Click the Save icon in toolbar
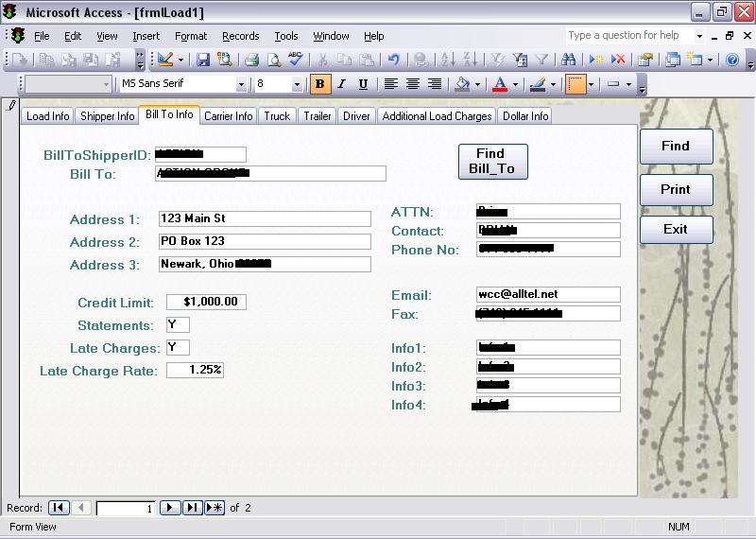Screen dimensions: 756x539 click(x=202, y=60)
